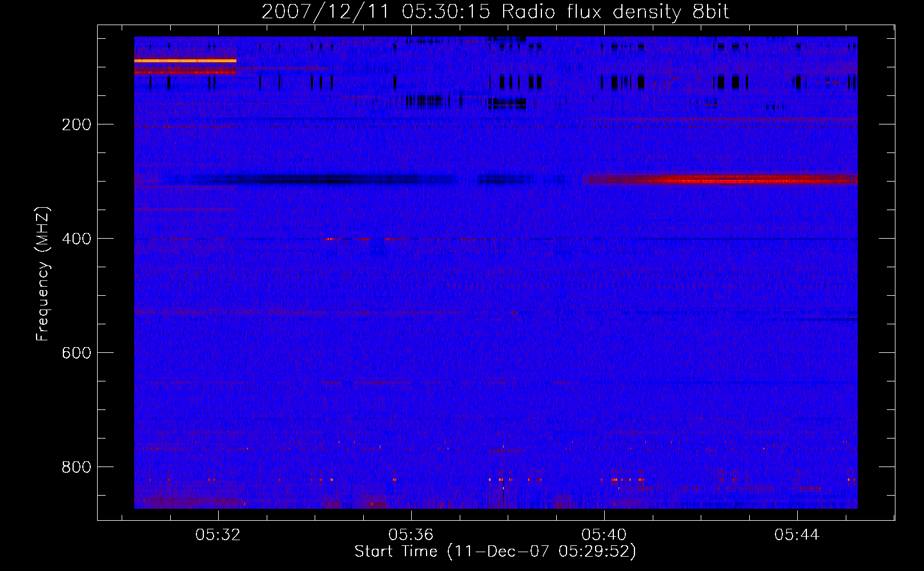Click the 05:40 time tick label
The width and height of the screenshot is (924, 571).
[604, 534]
